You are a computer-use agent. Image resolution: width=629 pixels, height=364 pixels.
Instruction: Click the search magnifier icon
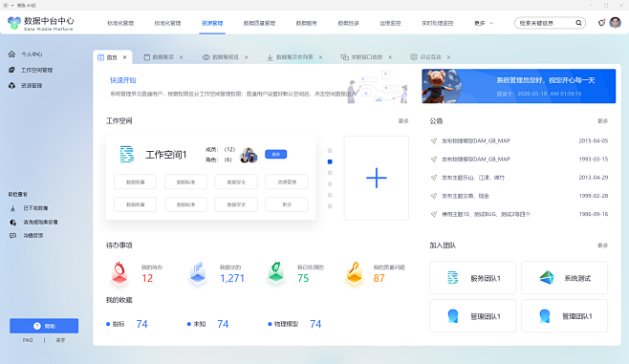point(578,23)
